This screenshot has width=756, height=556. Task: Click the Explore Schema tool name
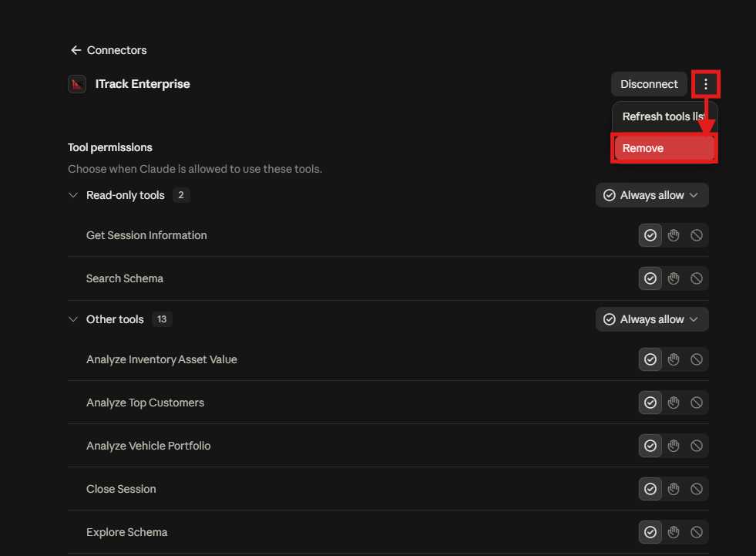[127, 532]
